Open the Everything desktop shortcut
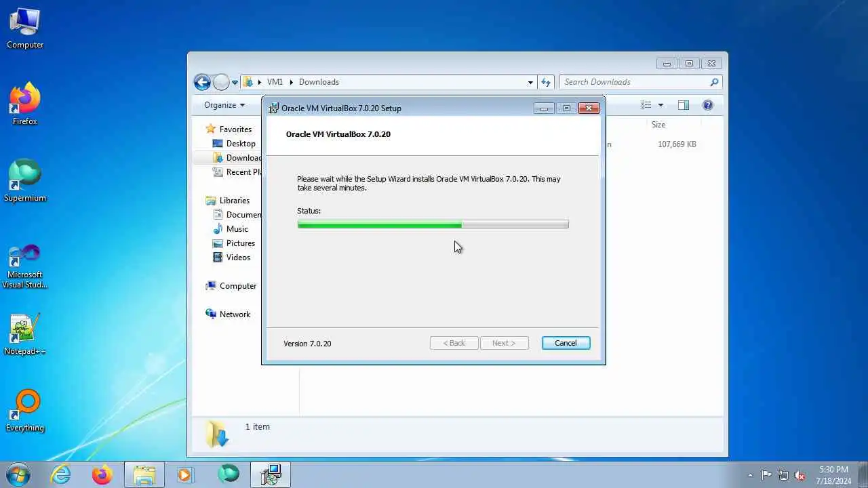 pos(25,411)
